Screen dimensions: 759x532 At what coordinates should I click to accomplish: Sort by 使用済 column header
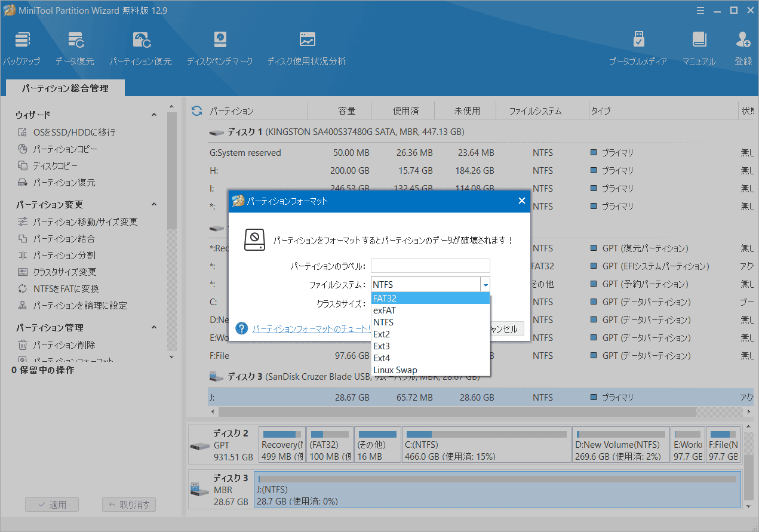tap(405, 110)
